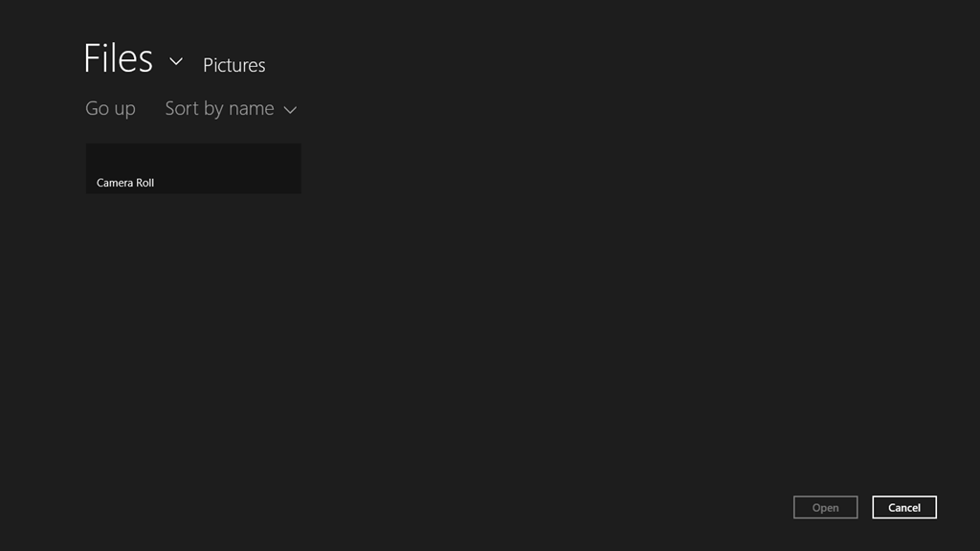The image size is (980, 551).
Task: Click the down chevron icon next to Files
Action: tap(176, 61)
